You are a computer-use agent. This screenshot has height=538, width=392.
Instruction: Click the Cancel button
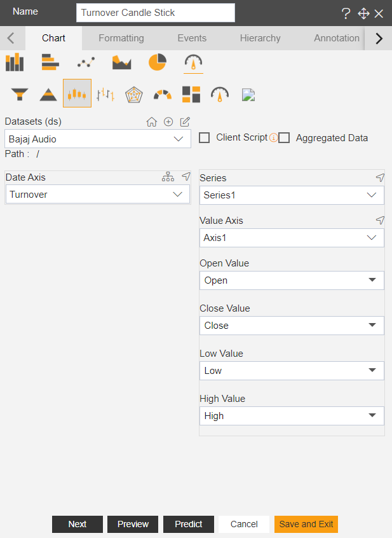[244, 524]
